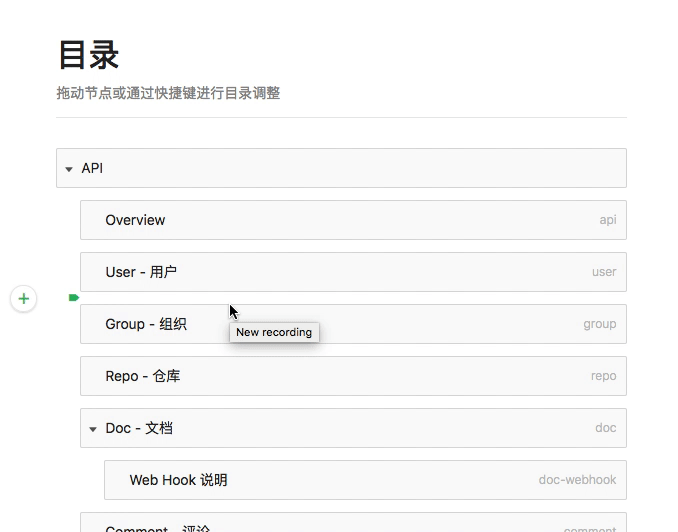This screenshot has height=532, width=678.
Task: Click the 'api' slug on Overview row
Action: point(607,220)
